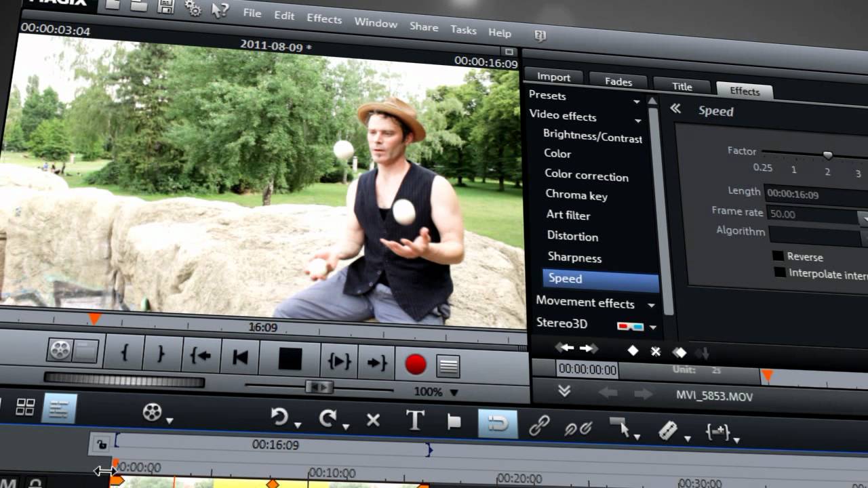Open the Edit menu

tap(284, 16)
